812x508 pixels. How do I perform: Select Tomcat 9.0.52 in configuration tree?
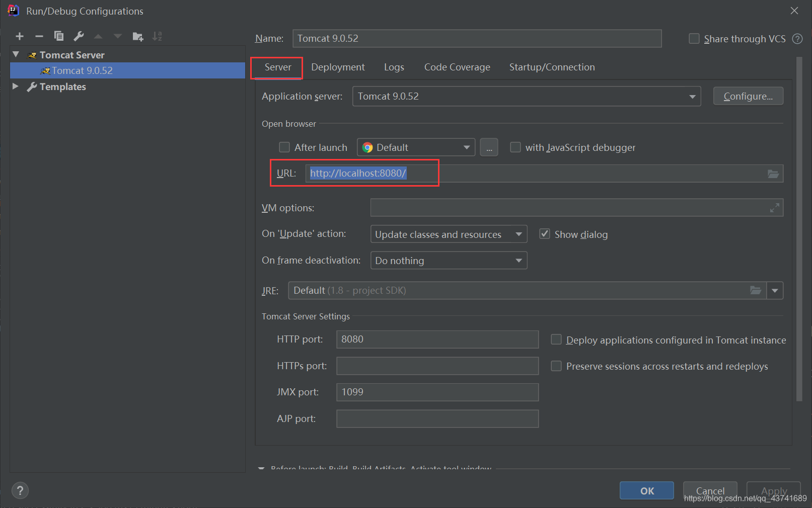pyautogui.click(x=127, y=70)
